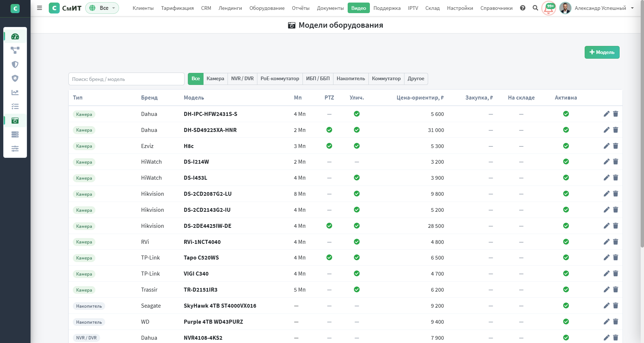644x343 pixels.
Task: Toggle active status for TR-D2151IR3
Action: [566, 289]
